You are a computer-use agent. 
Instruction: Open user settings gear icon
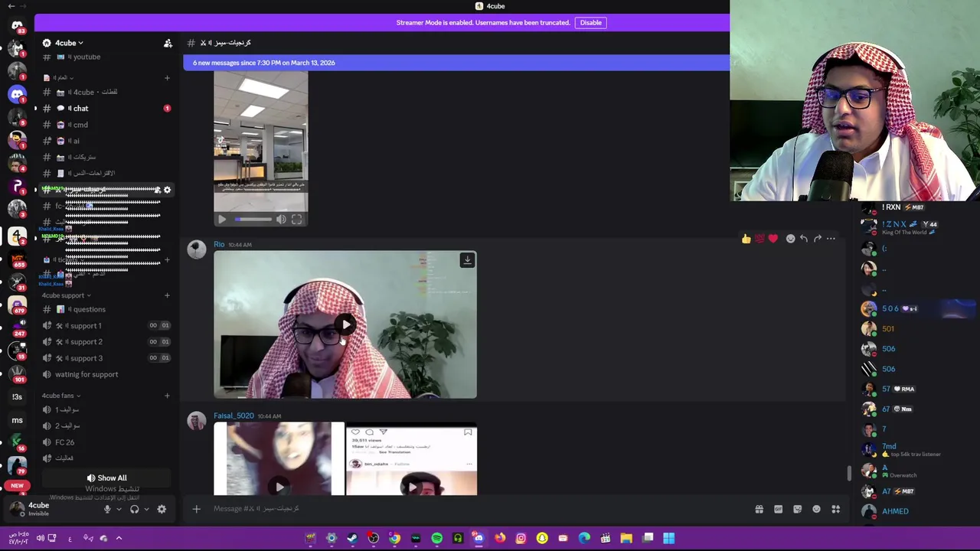tap(162, 509)
